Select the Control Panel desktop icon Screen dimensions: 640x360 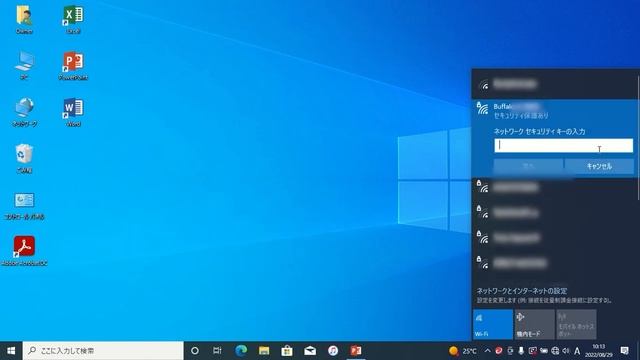pos(24,205)
